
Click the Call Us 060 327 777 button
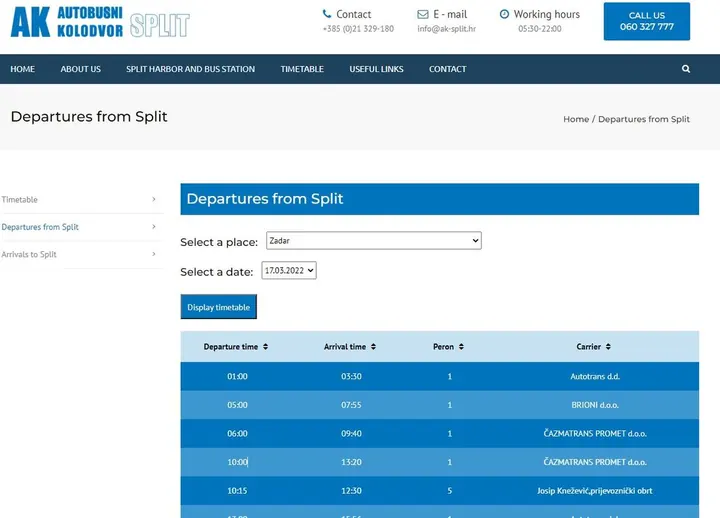click(x=647, y=21)
